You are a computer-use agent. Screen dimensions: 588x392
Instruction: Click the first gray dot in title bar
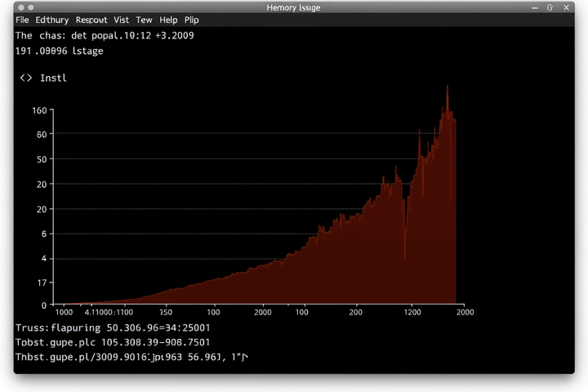pos(21,7)
